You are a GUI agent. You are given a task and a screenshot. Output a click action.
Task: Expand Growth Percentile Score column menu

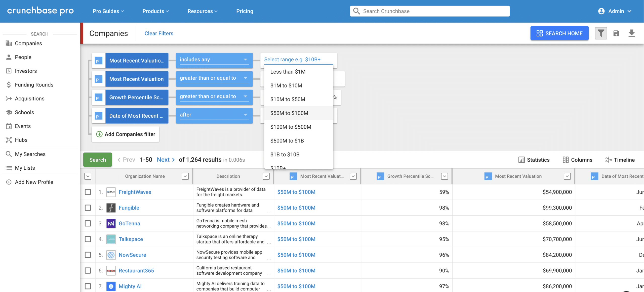click(445, 176)
